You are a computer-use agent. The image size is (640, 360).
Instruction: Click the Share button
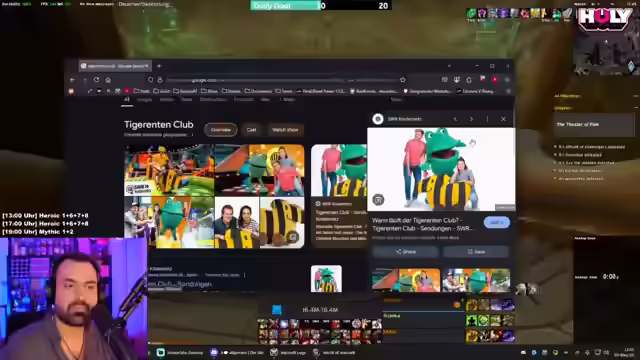click(406, 252)
